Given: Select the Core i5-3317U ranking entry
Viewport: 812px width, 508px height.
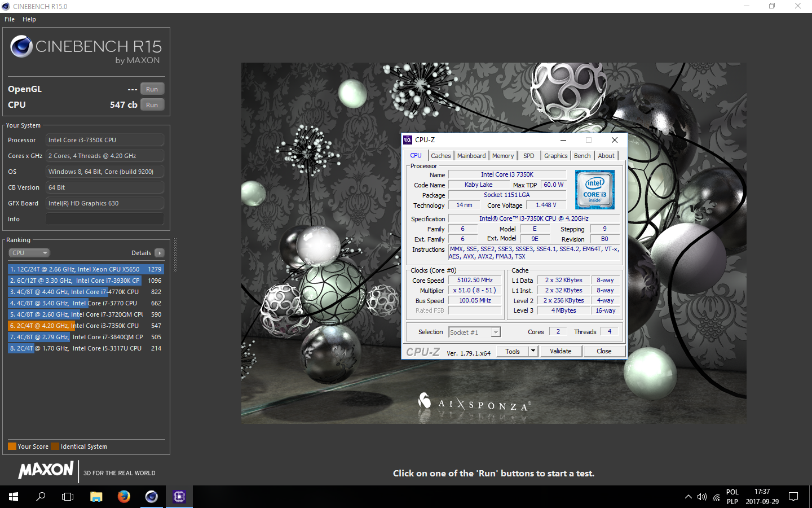Looking at the screenshot, I should click(86, 348).
